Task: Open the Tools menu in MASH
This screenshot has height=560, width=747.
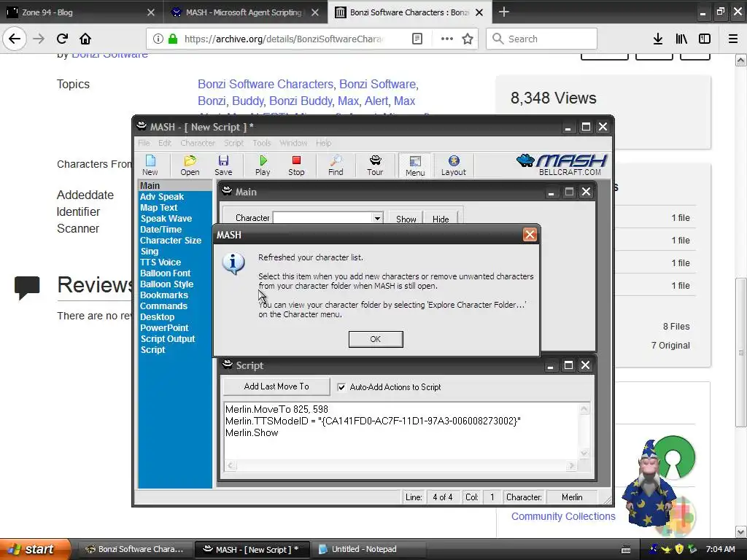Action: pyautogui.click(x=262, y=143)
